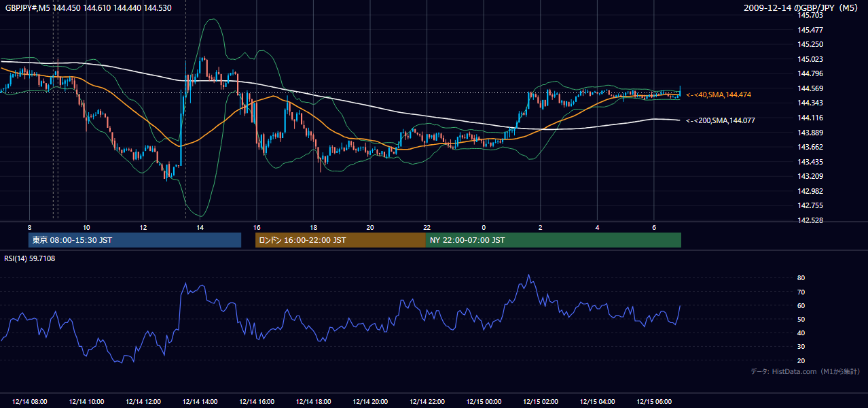
Task: Click the RSI 80 level label
Action: (801, 278)
